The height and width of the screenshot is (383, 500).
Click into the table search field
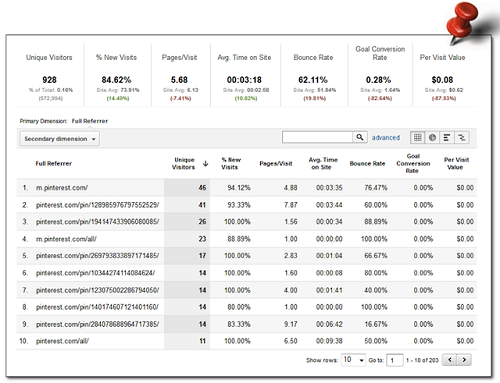click(317, 137)
